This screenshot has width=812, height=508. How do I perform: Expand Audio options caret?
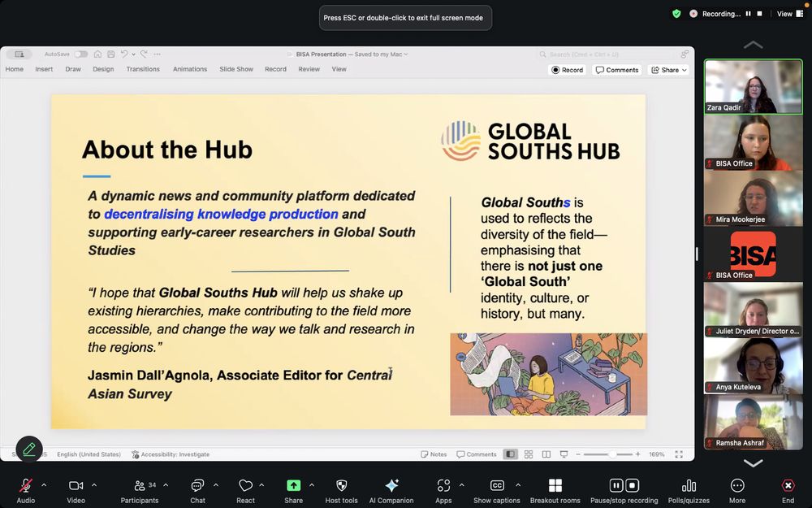point(44,485)
